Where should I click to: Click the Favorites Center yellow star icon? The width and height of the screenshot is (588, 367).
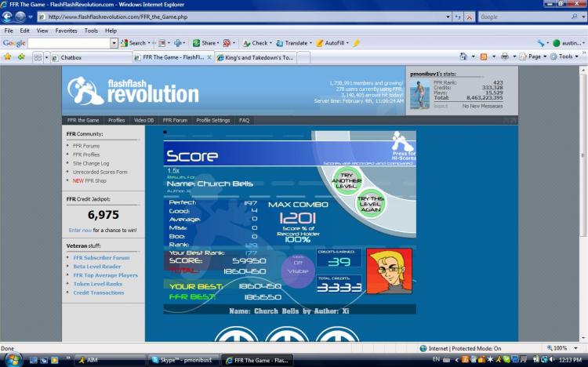click(x=8, y=57)
